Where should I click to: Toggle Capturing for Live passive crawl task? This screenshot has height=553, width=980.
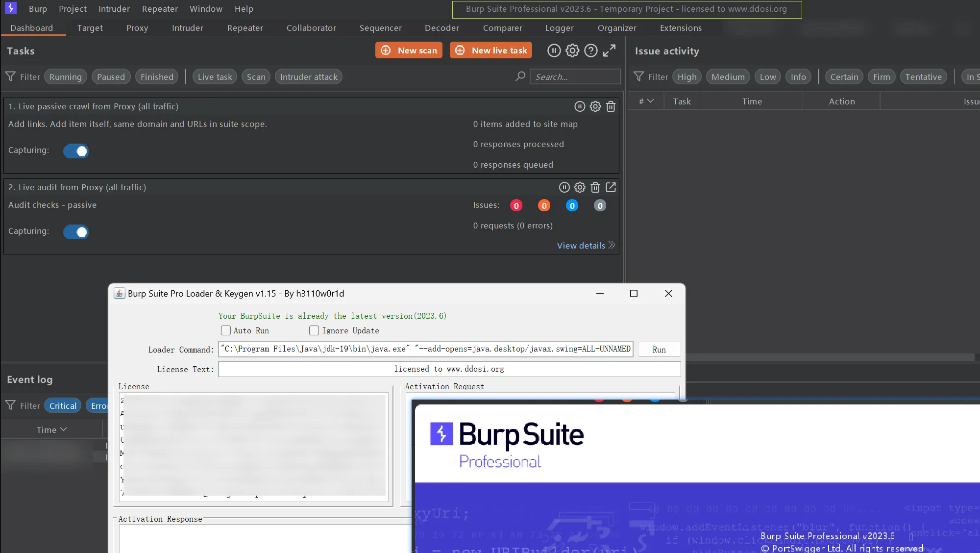tap(76, 151)
